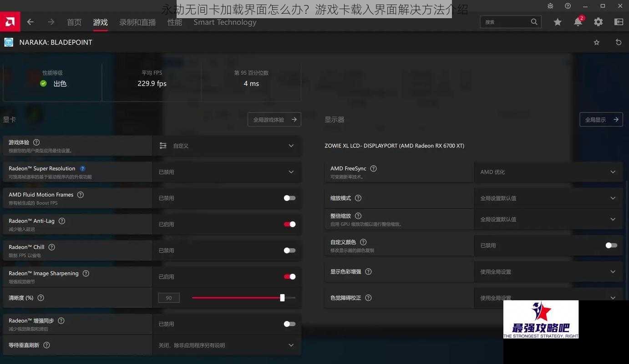
Task: Show help for 色觉障碍校正
Action: 369,298
